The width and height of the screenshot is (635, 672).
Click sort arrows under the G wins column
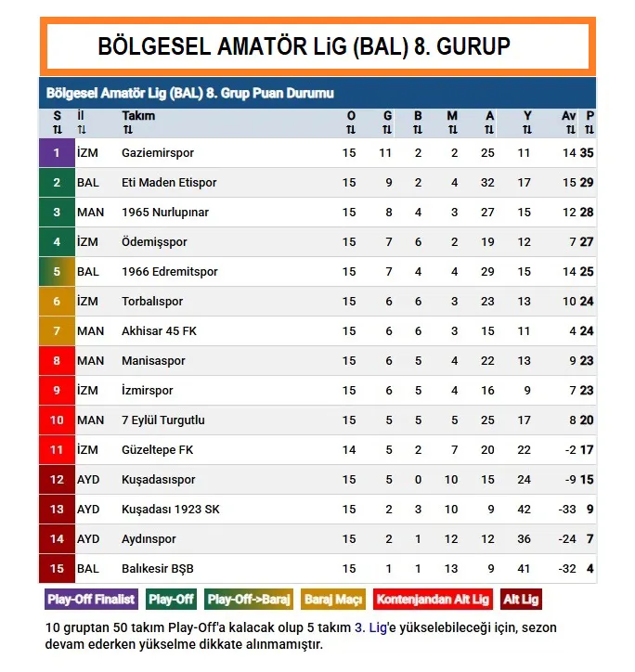[387, 130]
